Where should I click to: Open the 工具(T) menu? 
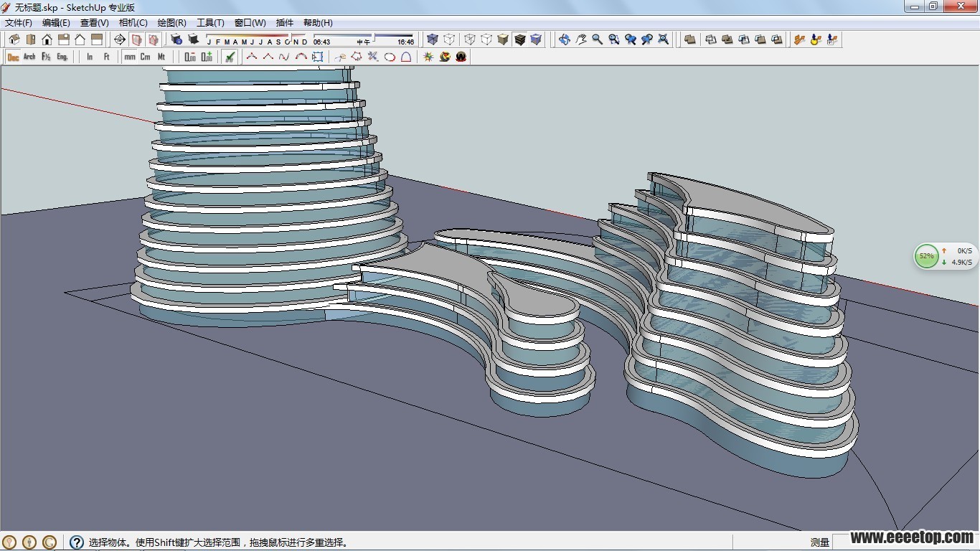(x=211, y=23)
